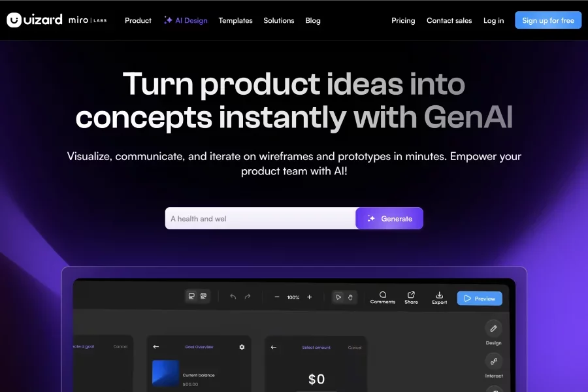Zoom in with the plus button

coord(310,297)
